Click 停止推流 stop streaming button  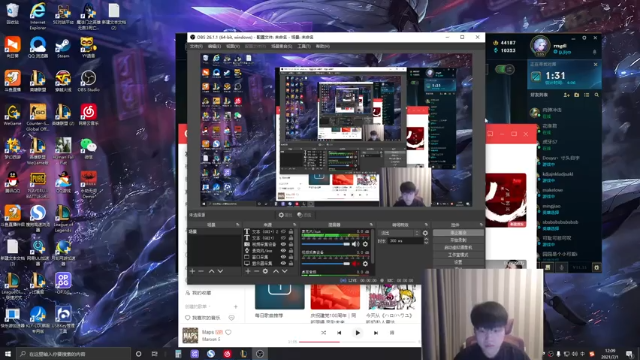pos(458,233)
